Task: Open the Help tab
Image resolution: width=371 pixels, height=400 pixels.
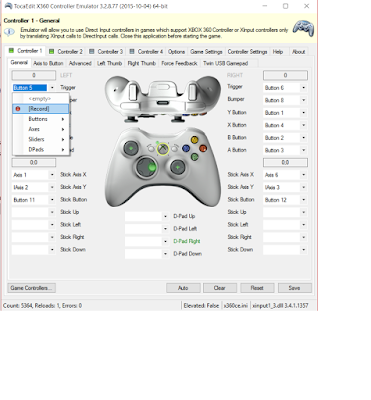Action: [x=278, y=52]
